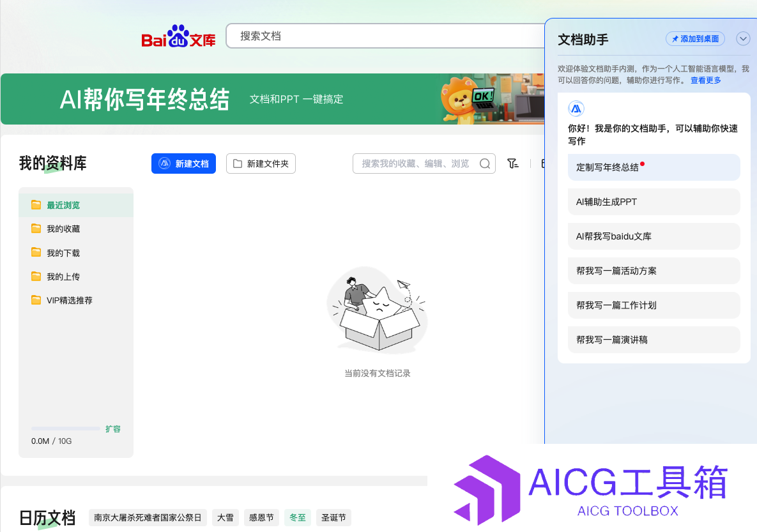The image size is (757, 532).
Task: Select the AI帮我写baidu文库 suggestion
Action: [x=654, y=236]
